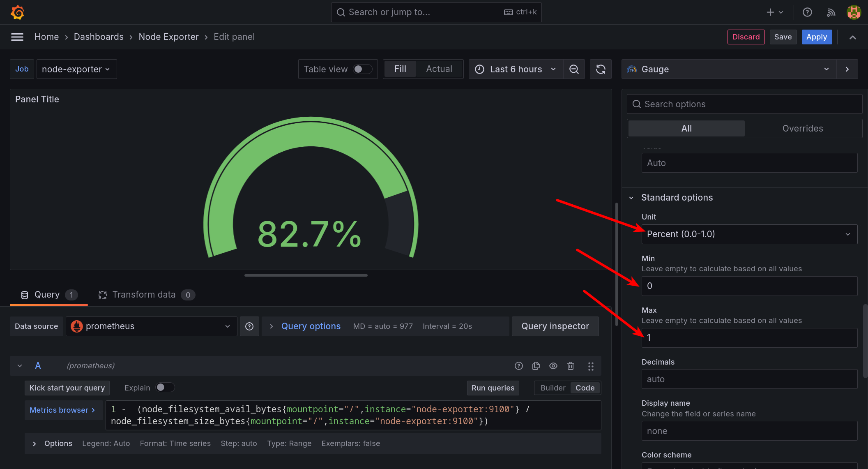Click the Decimals auto field
This screenshot has height=469, width=868.
click(x=749, y=379)
